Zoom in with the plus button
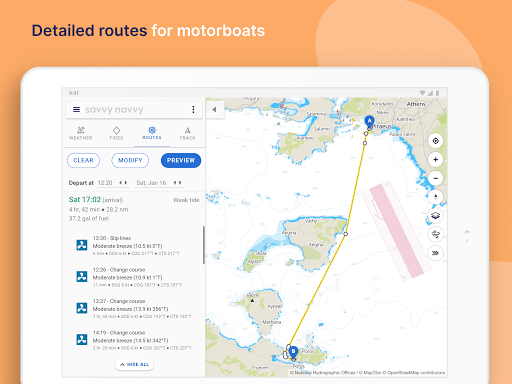The image size is (512, 384). [435, 160]
